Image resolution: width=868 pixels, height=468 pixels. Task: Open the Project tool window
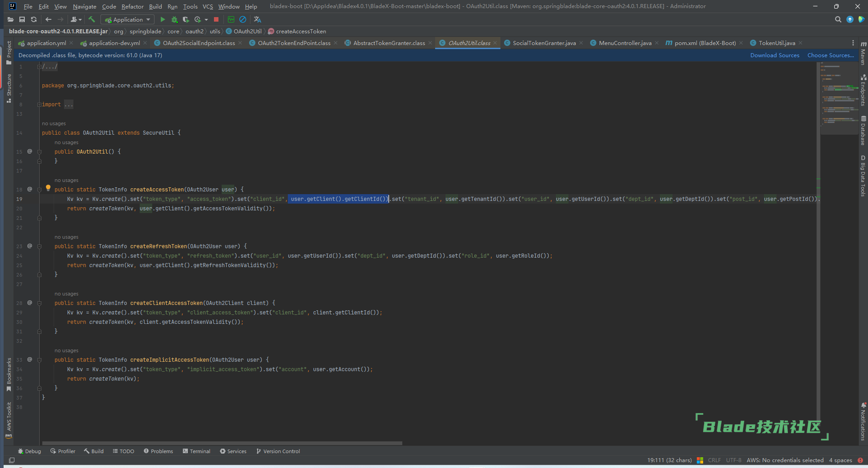(x=9, y=52)
